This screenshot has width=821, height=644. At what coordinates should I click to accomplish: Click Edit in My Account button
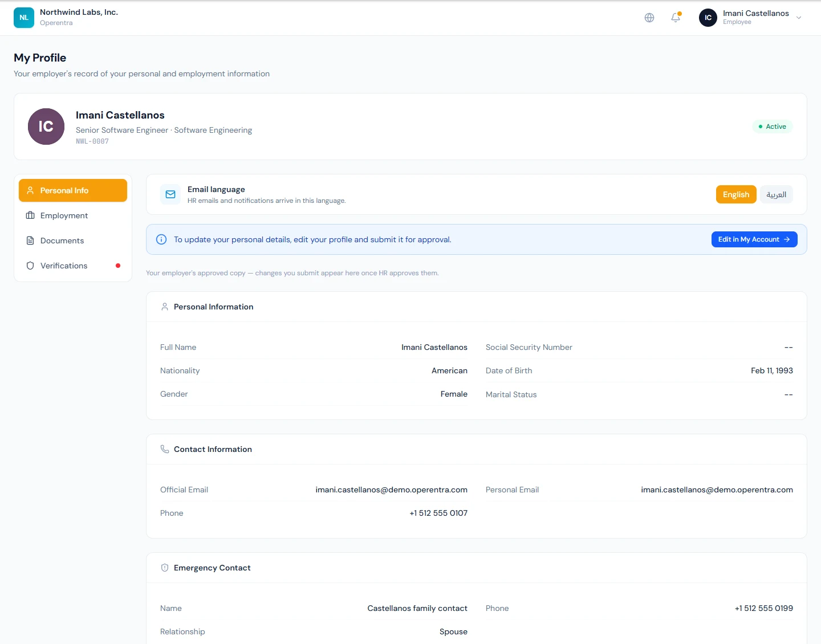(x=754, y=239)
